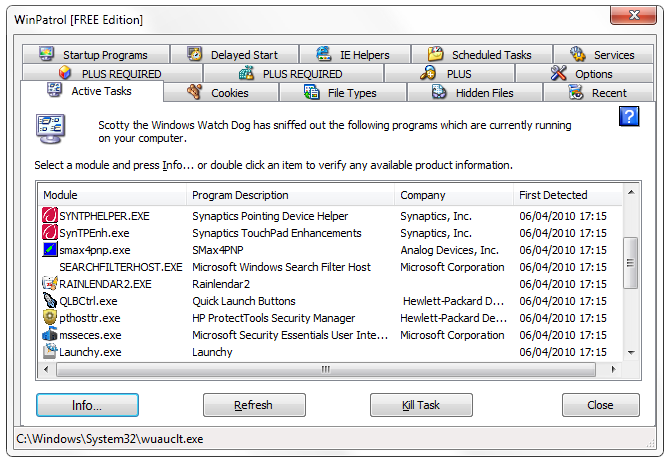Image resolution: width=670 pixels, height=461 pixels.
Task: Open the Delayed Start tab
Action: click(234, 55)
